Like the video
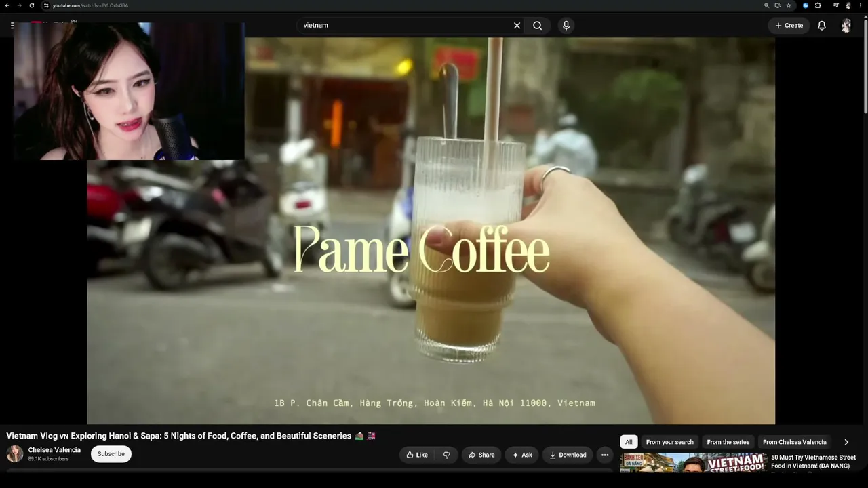The width and height of the screenshot is (868, 488). [x=416, y=455]
